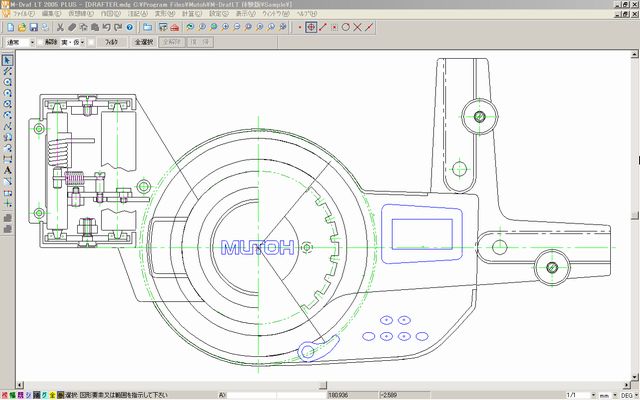Screen dimensions: 640x400
Task: Click the Print icon
Action: (45, 27)
